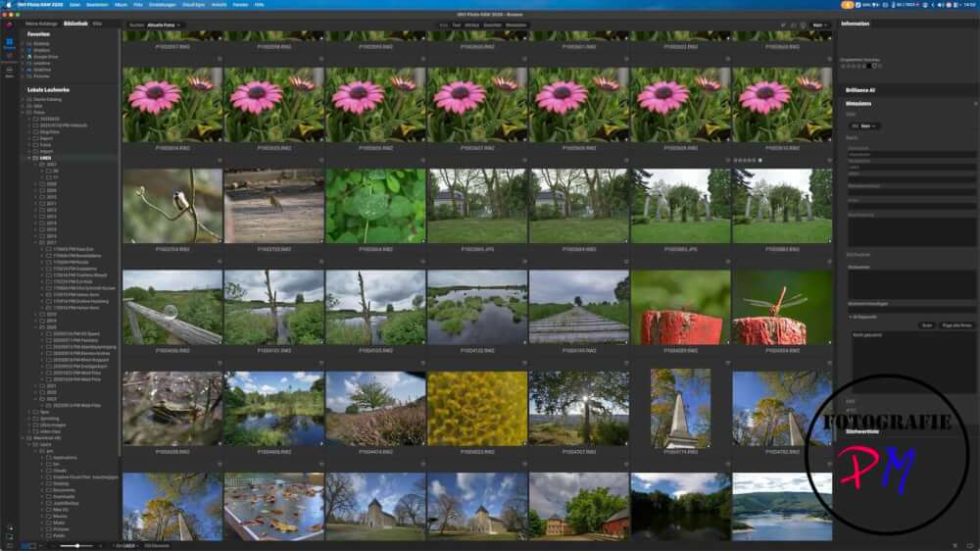The image size is (980, 551).
Task: Set the first star in the rating row
Action: (x=844, y=66)
